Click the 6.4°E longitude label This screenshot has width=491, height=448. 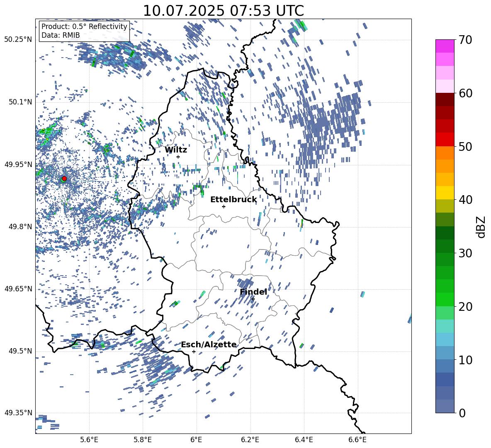click(x=304, y=440)
